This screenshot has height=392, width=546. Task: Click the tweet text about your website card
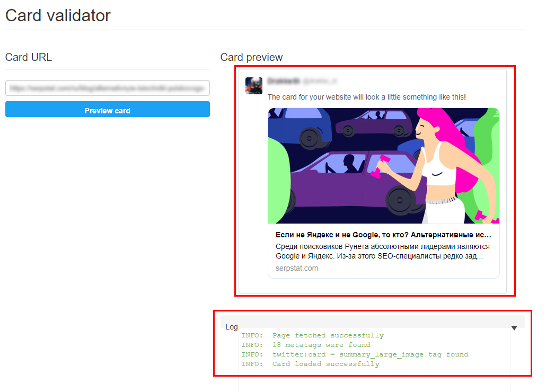[366, 97]
